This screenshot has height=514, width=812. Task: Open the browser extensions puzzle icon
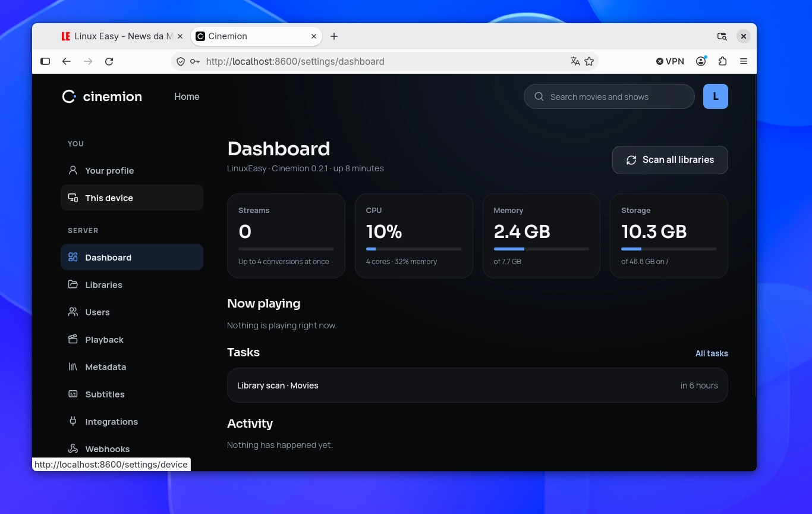coord(722,61)
